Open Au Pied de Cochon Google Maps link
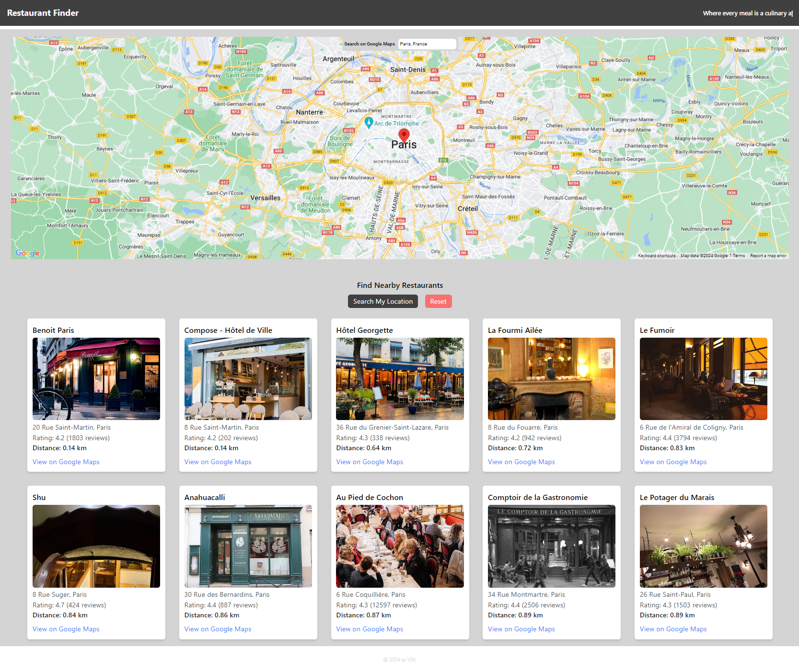799x672 pixels. 370,629
